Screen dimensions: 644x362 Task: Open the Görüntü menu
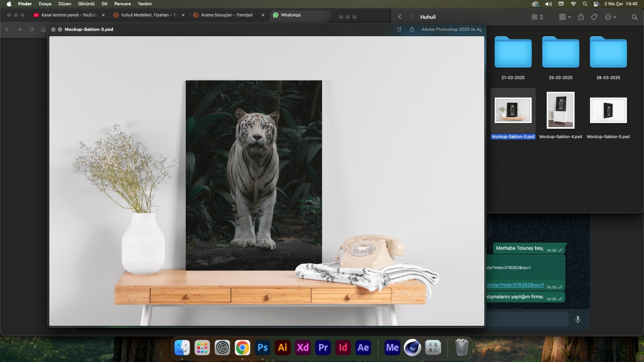[x=86, y=4]
